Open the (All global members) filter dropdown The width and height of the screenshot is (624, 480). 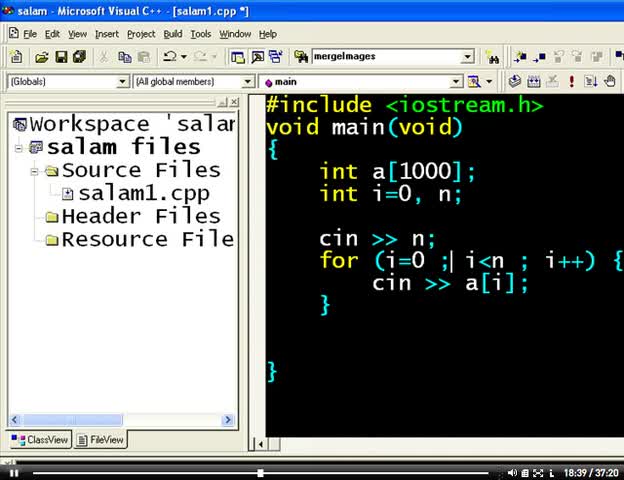pyautogui.click(x=248, y=82)
